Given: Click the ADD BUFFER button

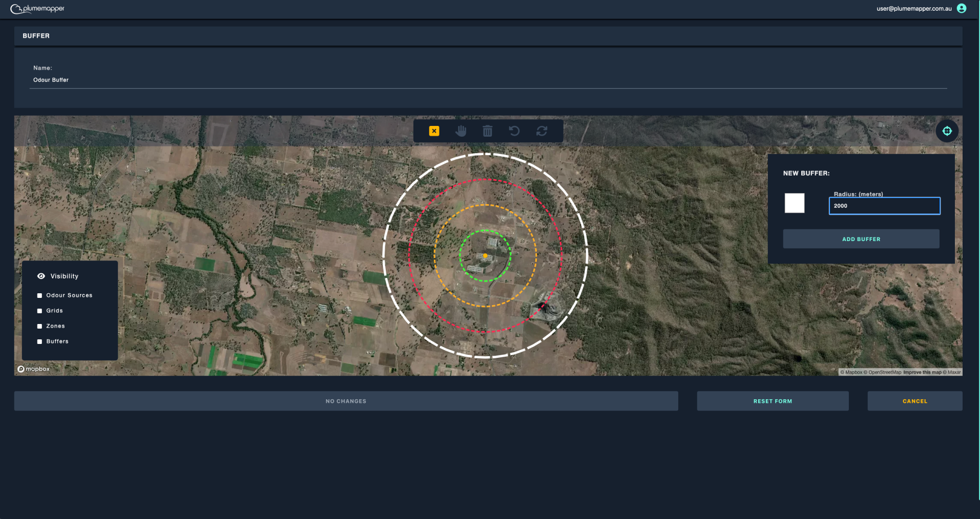Looking at the screenshot, I should tap(861, 239).
